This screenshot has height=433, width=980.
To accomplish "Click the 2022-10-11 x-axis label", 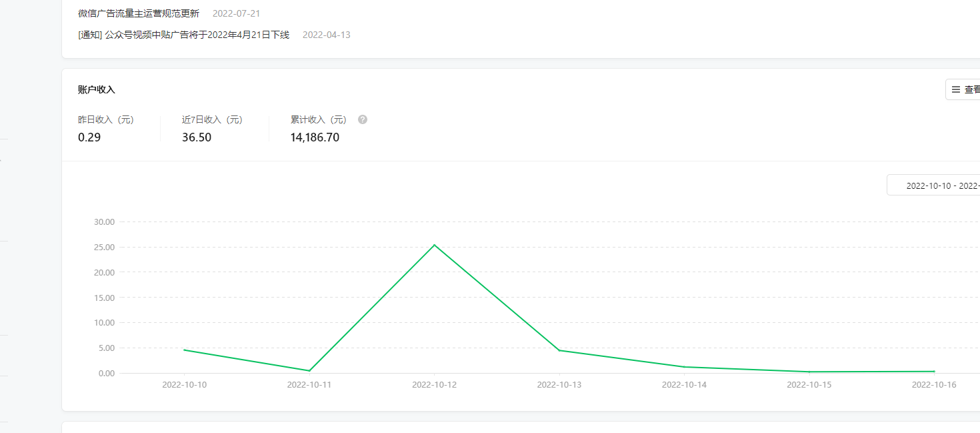I will pos(309,385).
